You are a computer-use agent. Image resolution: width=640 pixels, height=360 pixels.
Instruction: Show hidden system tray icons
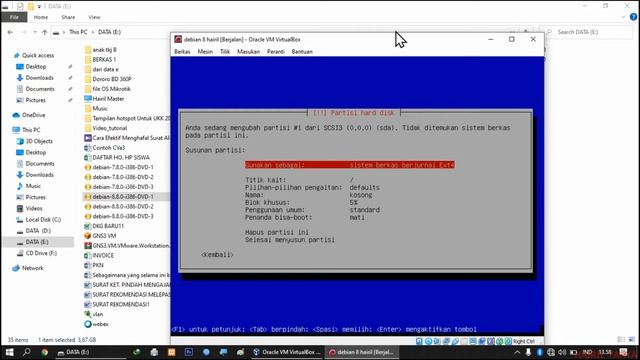click(517, 352)
